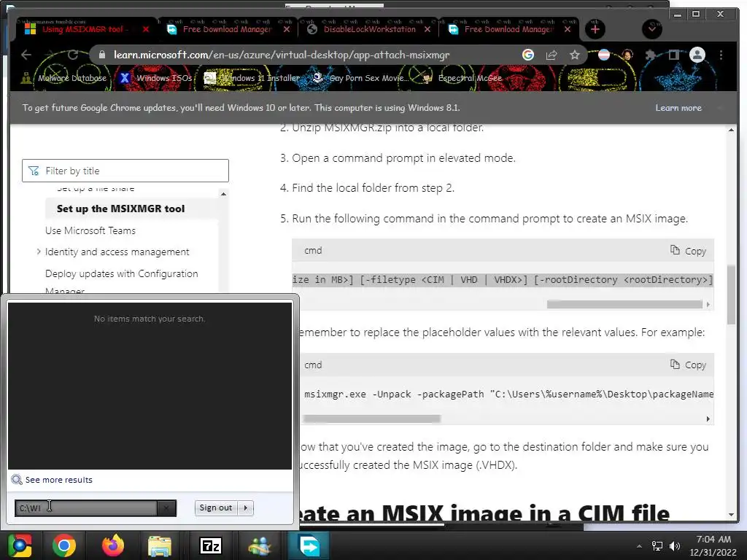Click right arrow of second code scrollbar

pyautogui.click(x=708, y=419)
